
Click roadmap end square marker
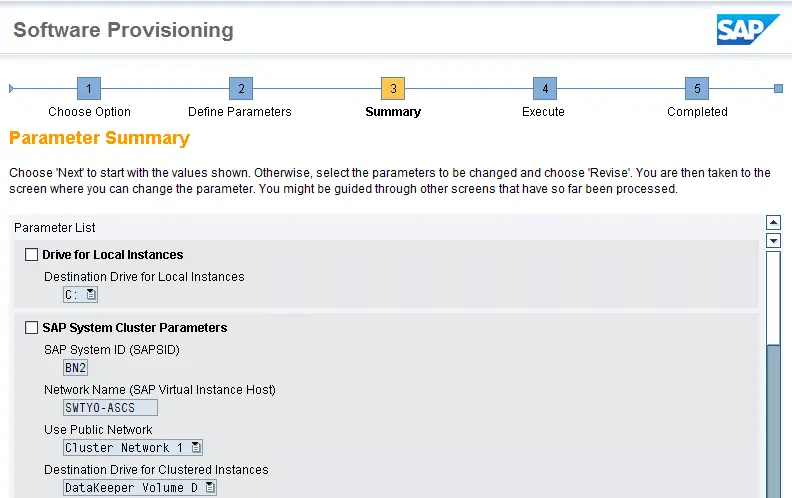click(x=778, y=89)
